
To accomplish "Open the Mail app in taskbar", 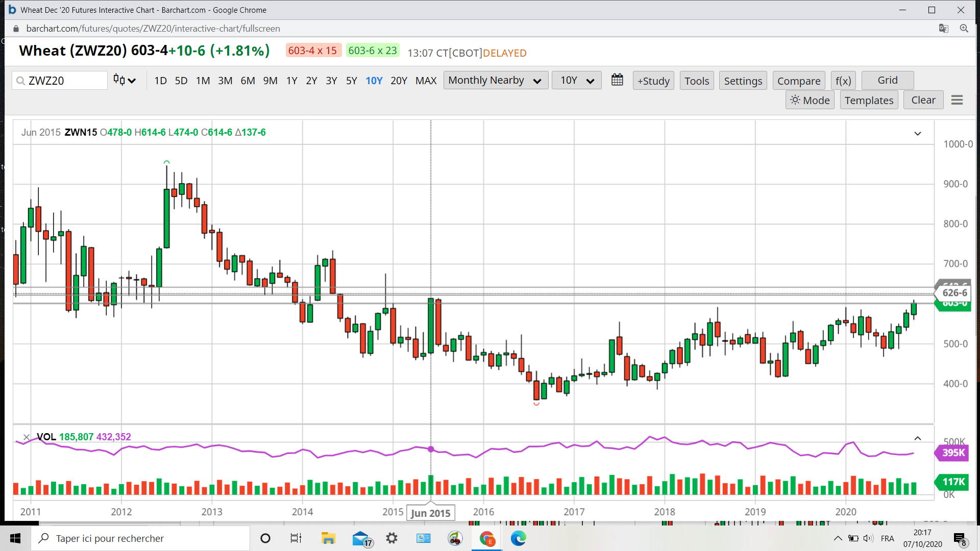I will (x=361, y=538).
